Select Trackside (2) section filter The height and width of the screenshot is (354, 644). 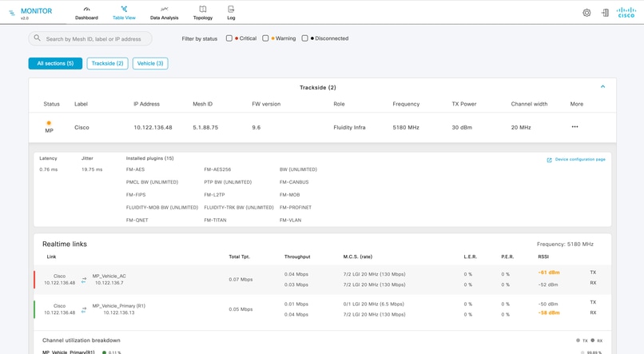tap(107, 63)
